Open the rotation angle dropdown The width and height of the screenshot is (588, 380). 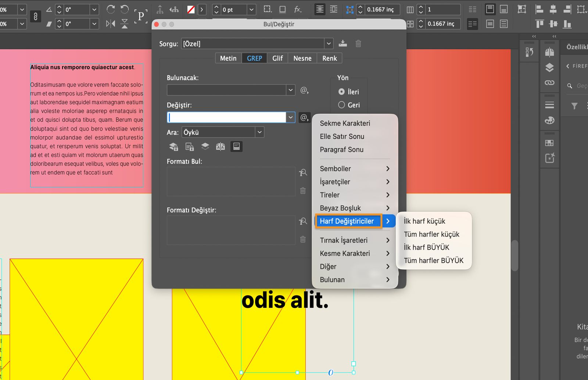[94, 10]
